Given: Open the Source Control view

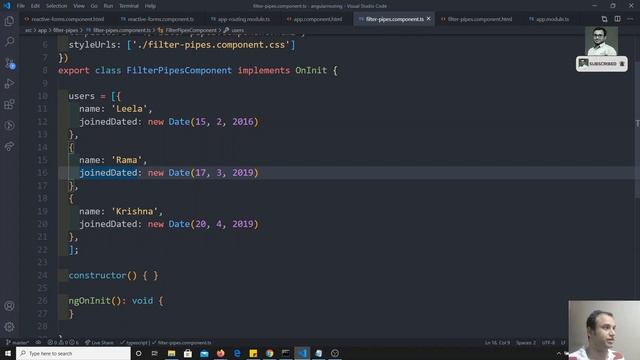Looking at the screenshot, I should [x=9, y=63].
